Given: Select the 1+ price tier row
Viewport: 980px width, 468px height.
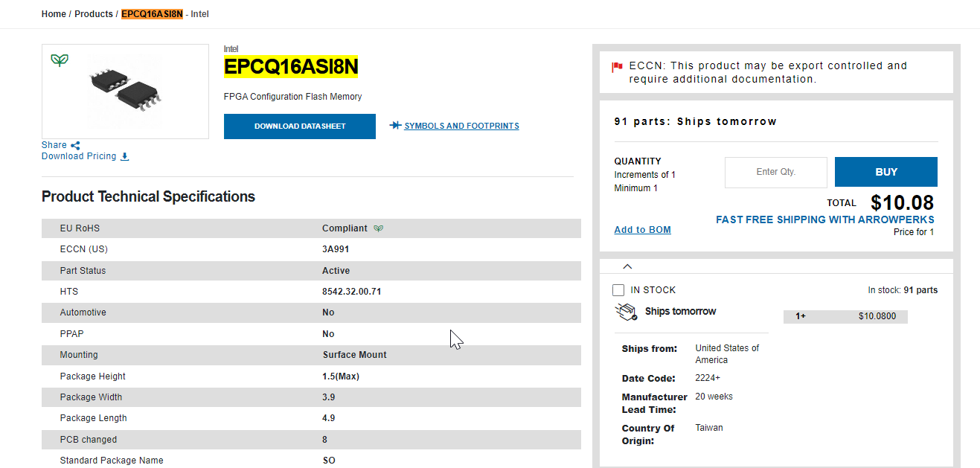Looking at the screenshot, I should click(845, 316).
